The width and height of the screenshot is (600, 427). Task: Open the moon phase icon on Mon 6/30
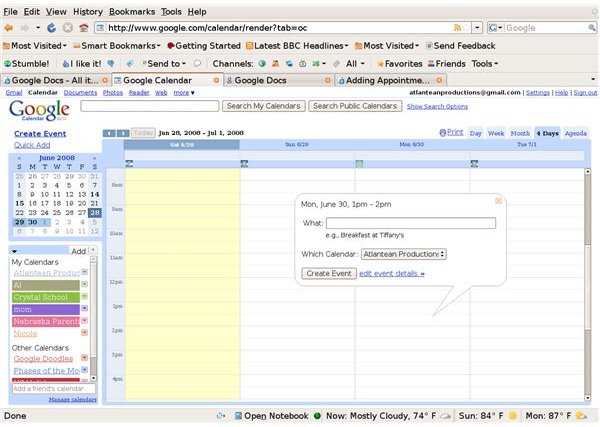pyautogui.click(x=359, y=164)
